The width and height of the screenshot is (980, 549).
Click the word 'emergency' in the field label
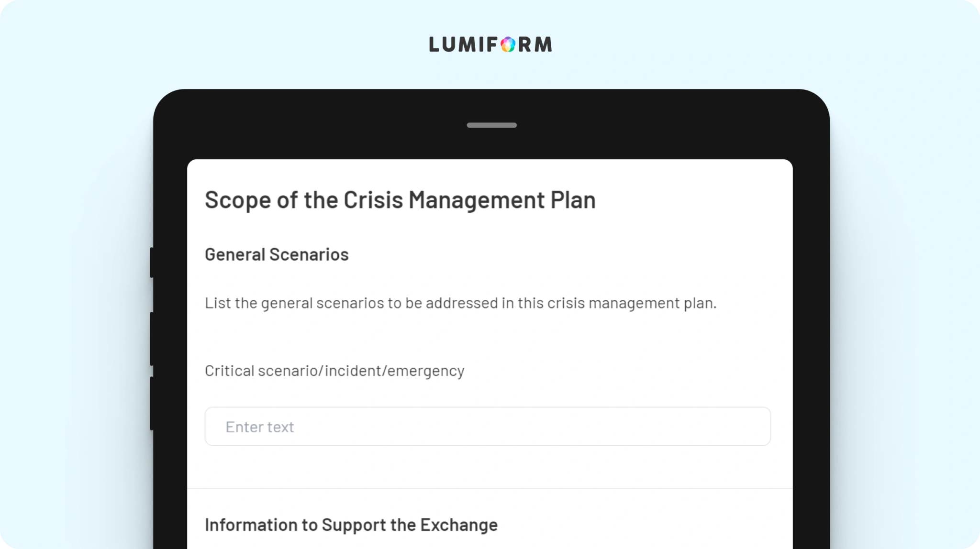(426, 371)
